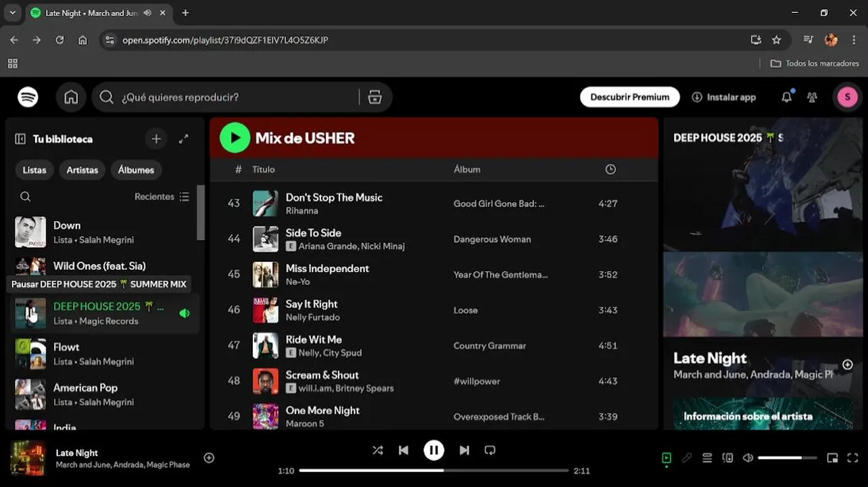Create a new playlist with plus button
Viewport: 868px width, 487px height.
coord(156,139)
